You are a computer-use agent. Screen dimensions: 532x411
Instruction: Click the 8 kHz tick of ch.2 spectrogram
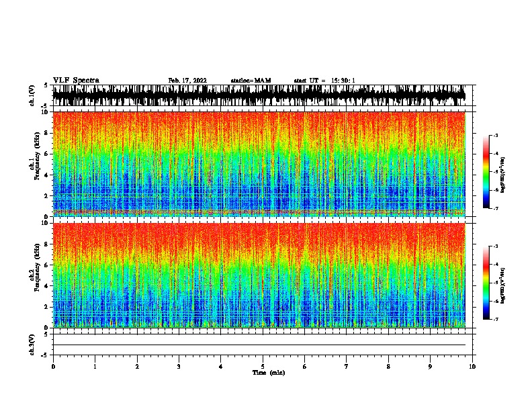[47, 244]
